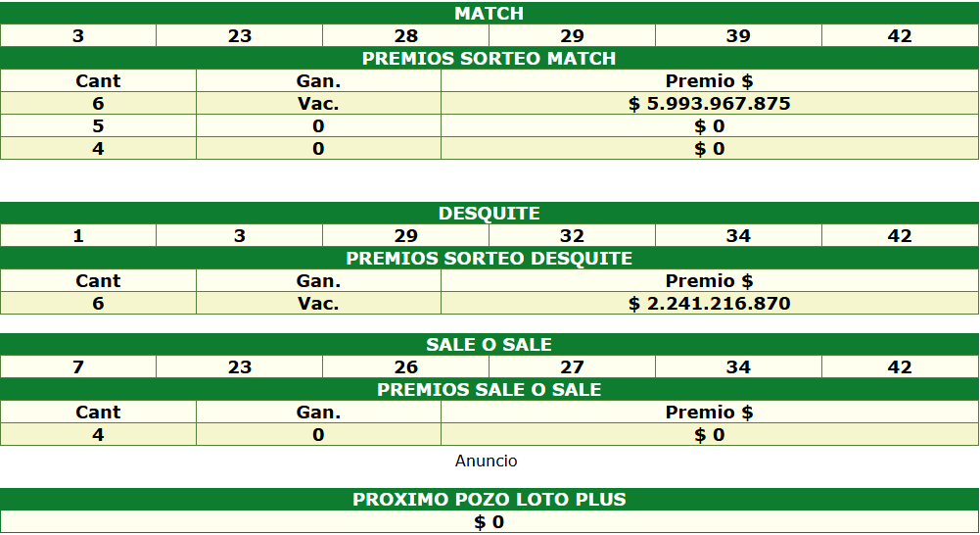Click the MATCH section header
This screenshot has width=980, height=535.
point(490,14)
